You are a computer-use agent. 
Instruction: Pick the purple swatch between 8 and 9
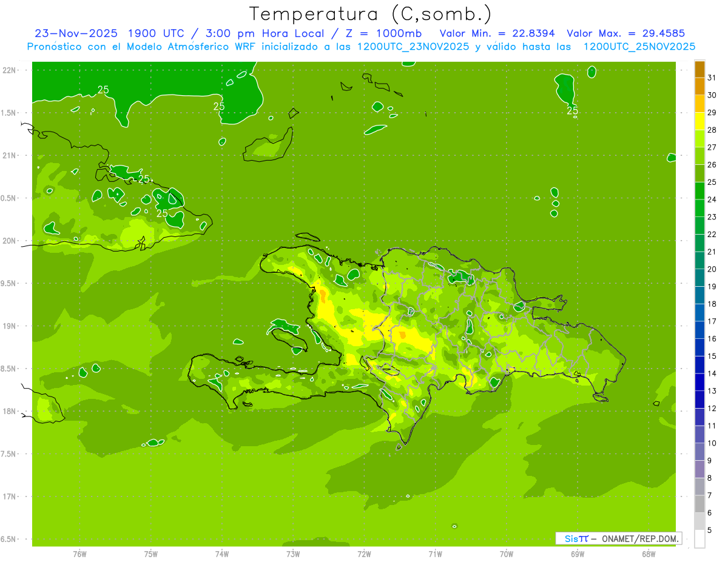pos(699,469)
